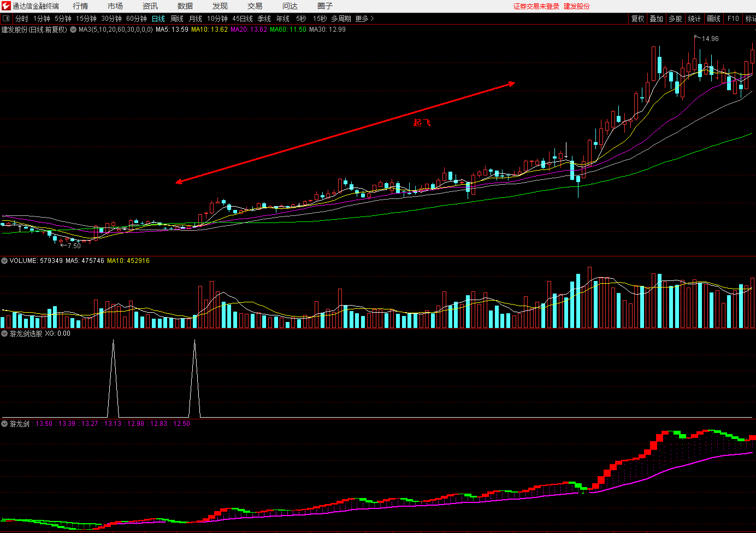Click the red 建发股份 title link
756x533 pixels.
pyautogui.click(x=577, y=6)
